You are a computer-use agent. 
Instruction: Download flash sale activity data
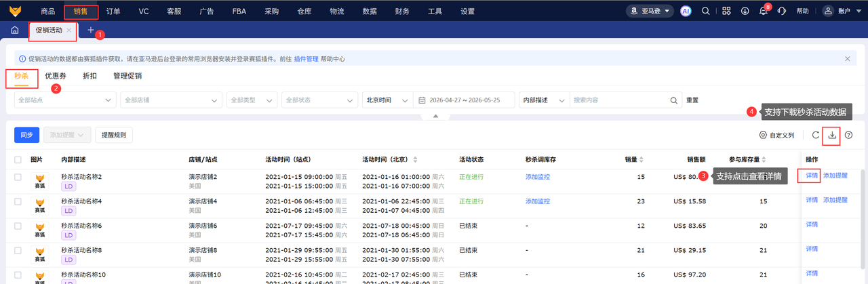pyautogui.click(x=832, y=136)
